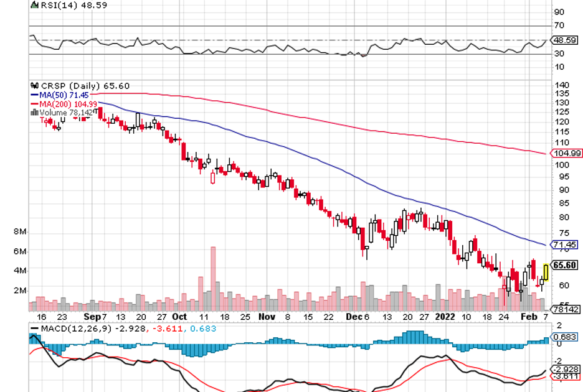Click the 65.60 current price tag
This screenshot has width=583, height=392.
(564, 265)
